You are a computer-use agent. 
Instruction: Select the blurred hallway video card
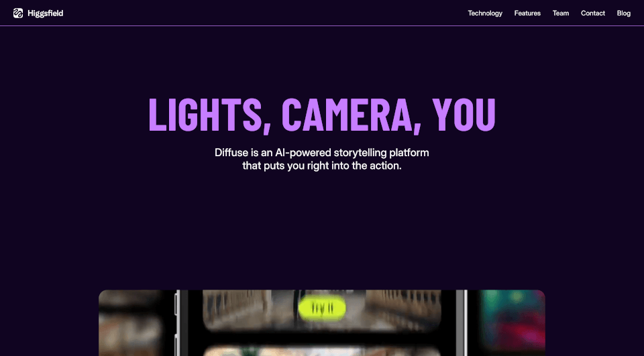pyautogui.click(x=322, y=311)
